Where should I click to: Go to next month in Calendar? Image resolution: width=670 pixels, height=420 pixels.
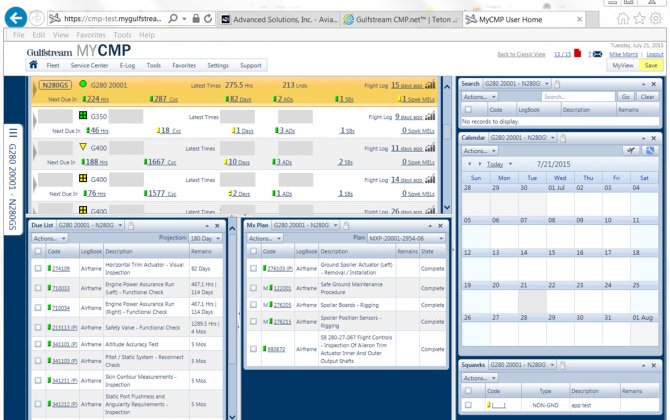click(479, 164)
